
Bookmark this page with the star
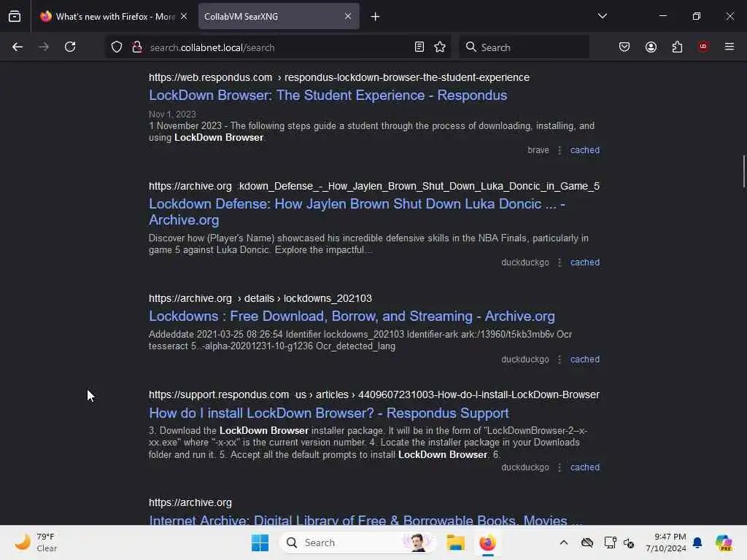(440, 47)
